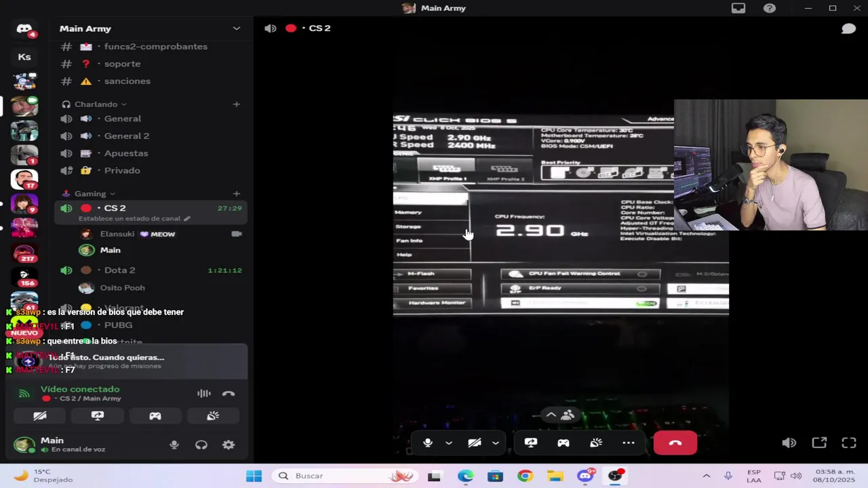This screenshot has height=488, width=868.
Task: Open soundboard from the call control bar
Action: [x=596, y=443]
